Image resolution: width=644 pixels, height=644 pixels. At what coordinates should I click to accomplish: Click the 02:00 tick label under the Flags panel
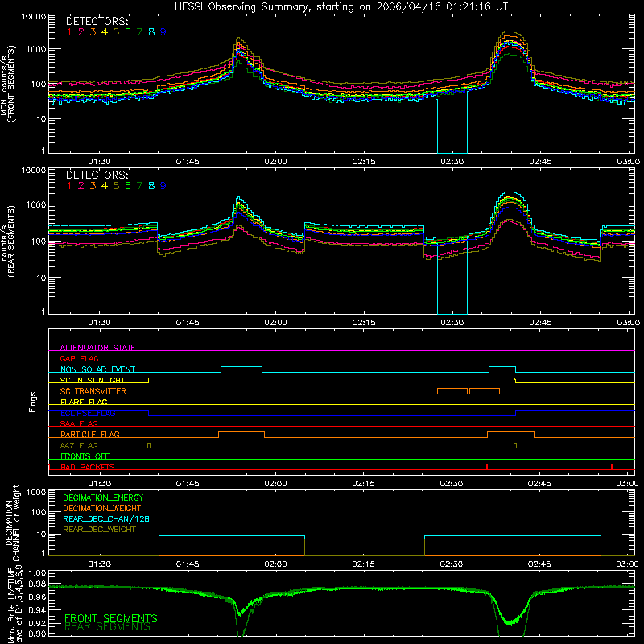tap(275, 484)
